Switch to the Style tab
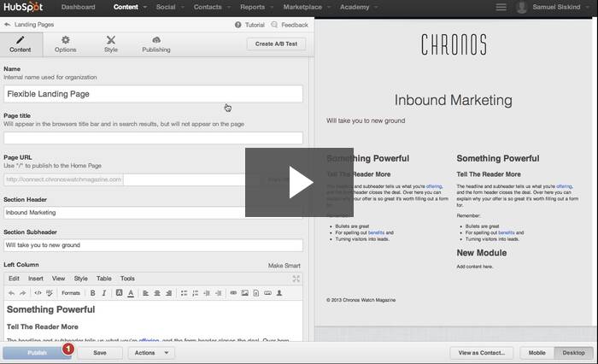The width and height of the screenshot is (598, 364). pos(110,44)
